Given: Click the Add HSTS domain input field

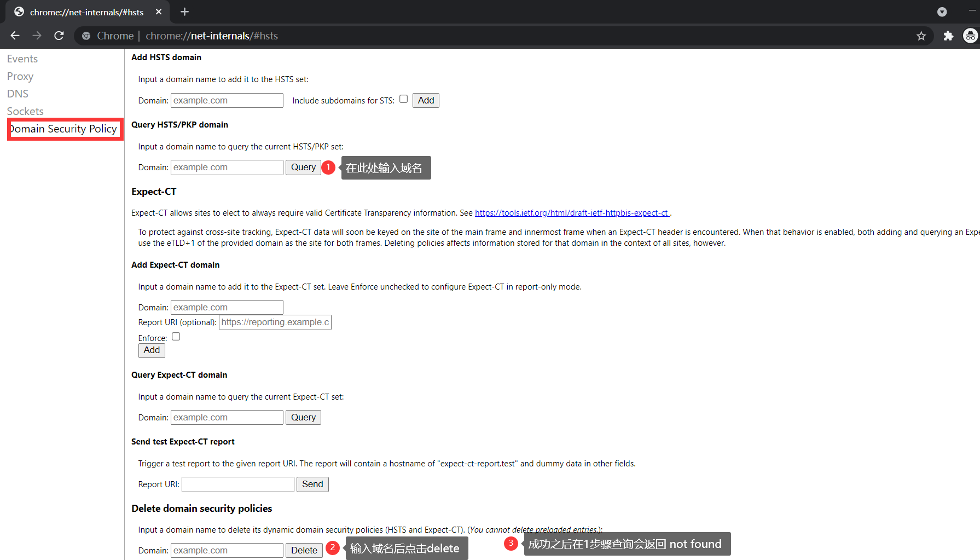Looking at the screenshot, I should click(227, 101).
